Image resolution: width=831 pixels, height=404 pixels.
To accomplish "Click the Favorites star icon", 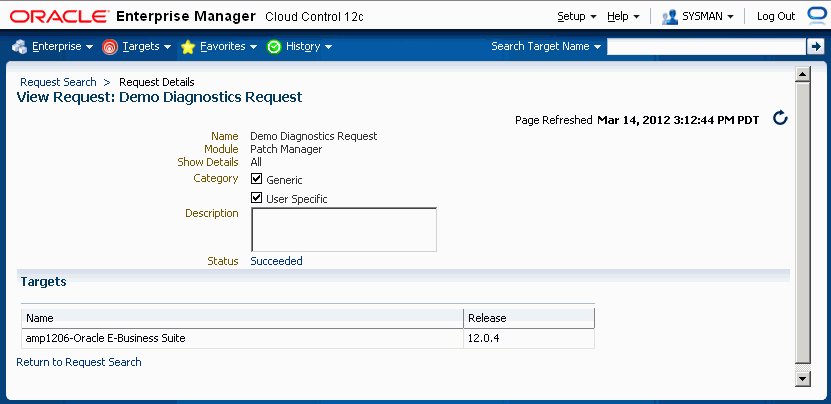I will point(188,47).
